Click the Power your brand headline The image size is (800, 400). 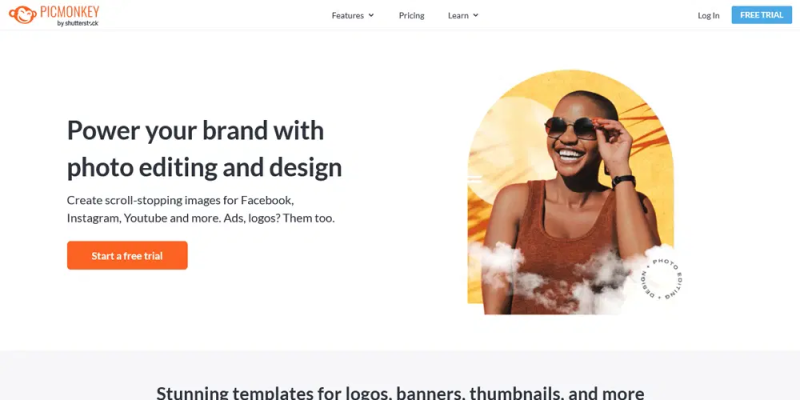204,148
